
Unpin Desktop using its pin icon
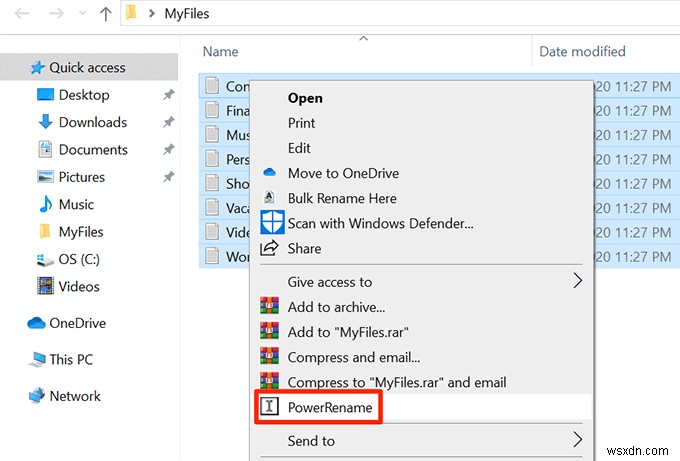168,95
